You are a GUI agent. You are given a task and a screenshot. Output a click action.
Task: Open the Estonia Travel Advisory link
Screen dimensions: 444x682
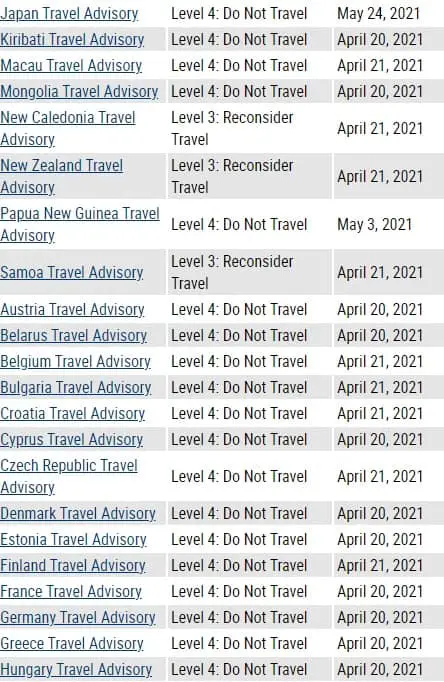tap(73, 540)
